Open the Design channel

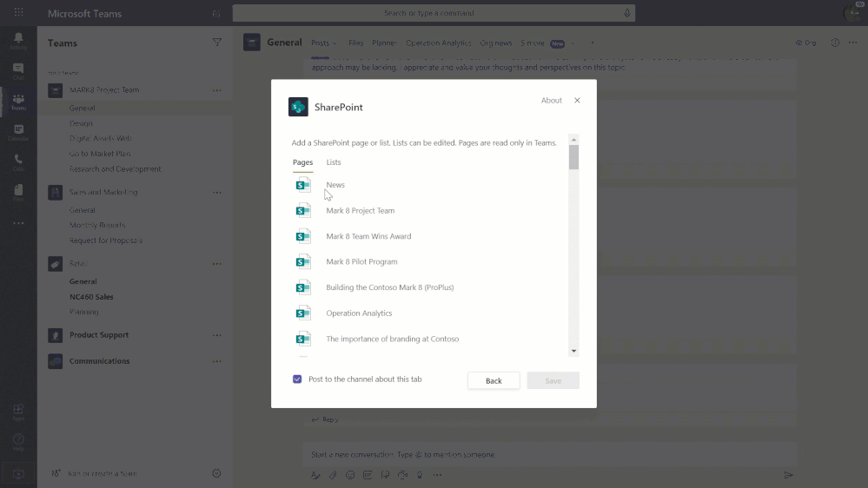coord(81,123)
